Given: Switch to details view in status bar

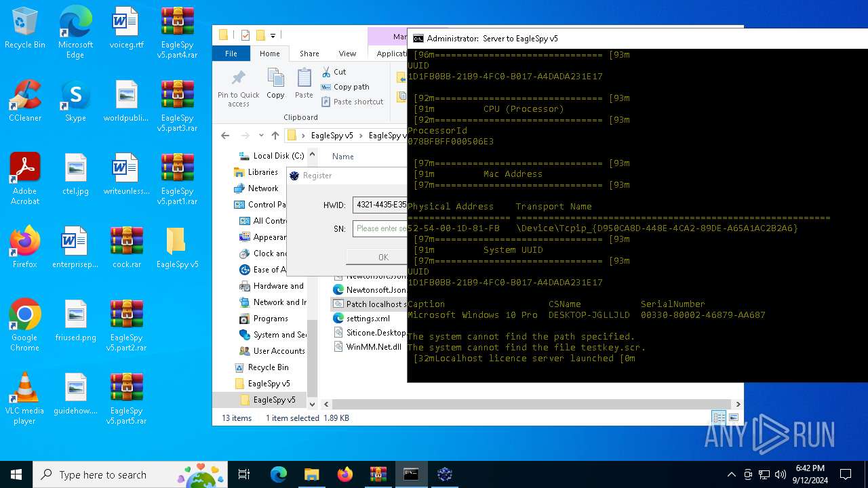Looking at the screenshot, I should point(718,418).
